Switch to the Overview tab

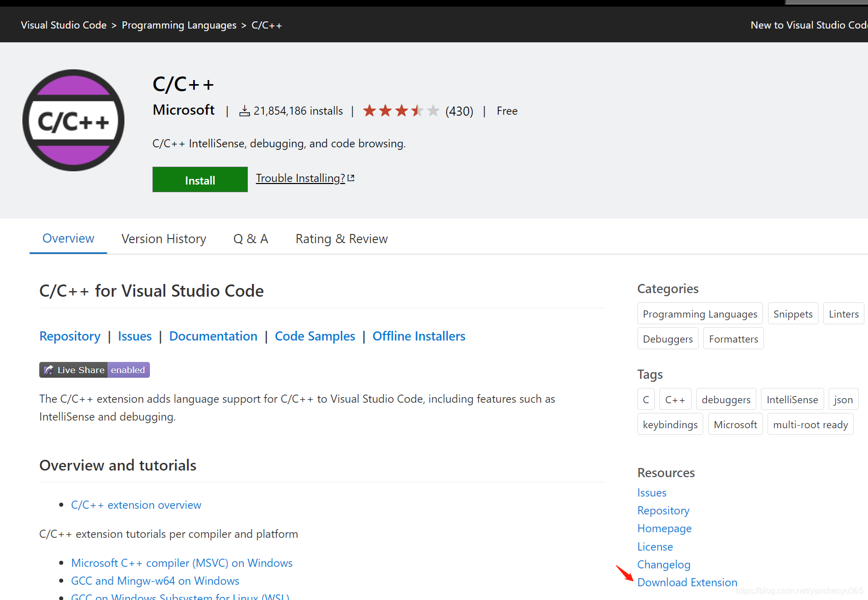click(x=68, y=239)
